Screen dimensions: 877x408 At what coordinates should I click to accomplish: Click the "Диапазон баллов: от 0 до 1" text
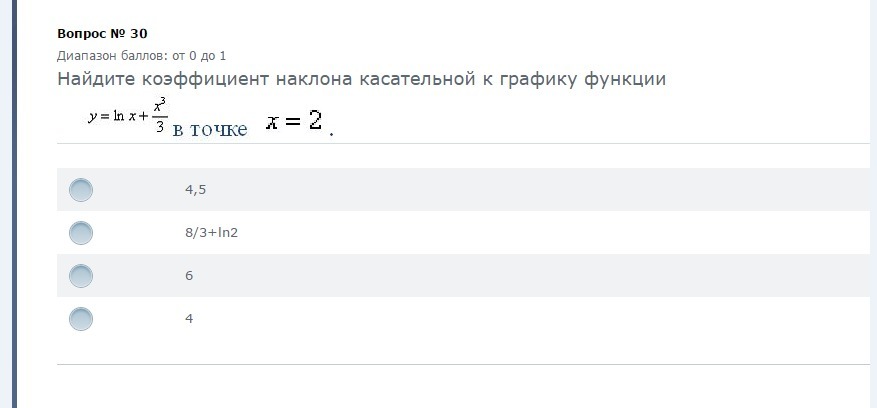click(x=141, y=56)
